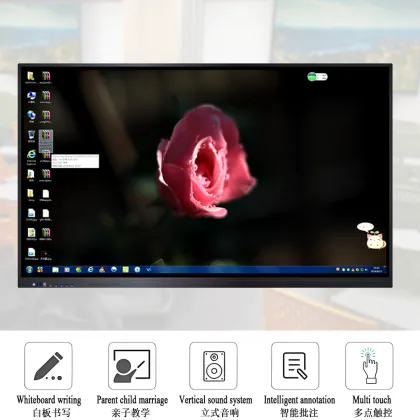The width and height of the screenshot is (420, 420).
Task: Open the Recycle Bin on the desktop
Action: point(31,136)
